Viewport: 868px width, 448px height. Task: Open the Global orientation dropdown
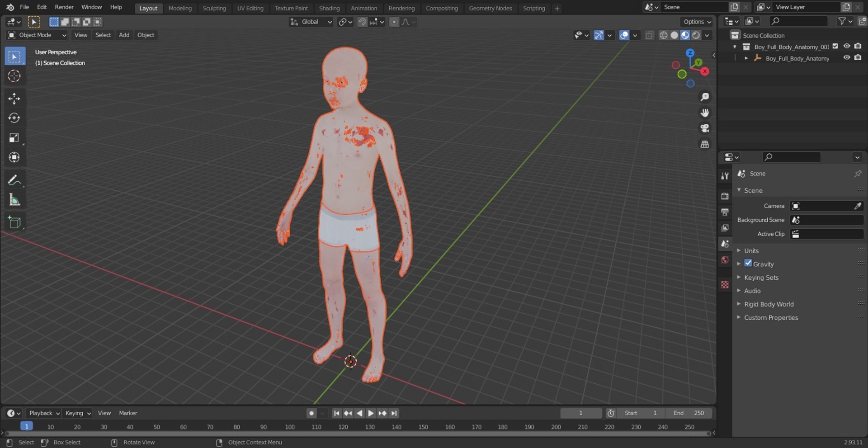311,22
